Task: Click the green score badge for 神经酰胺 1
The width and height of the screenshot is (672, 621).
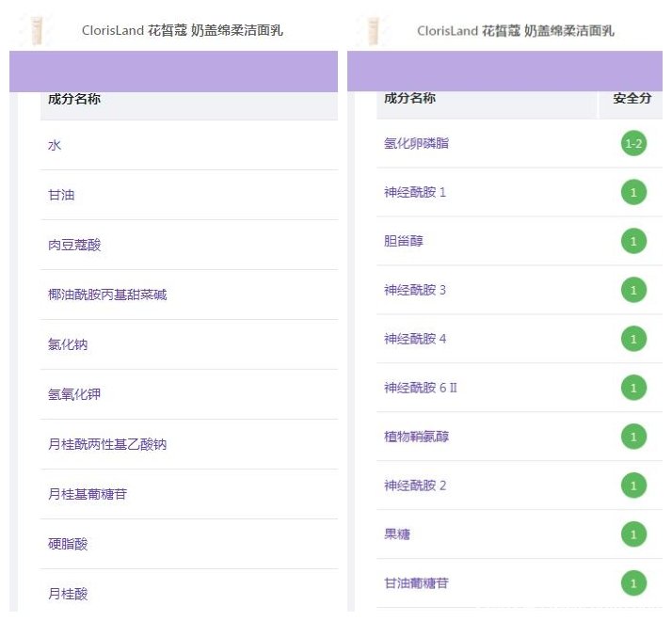Action: click(633, 193)
